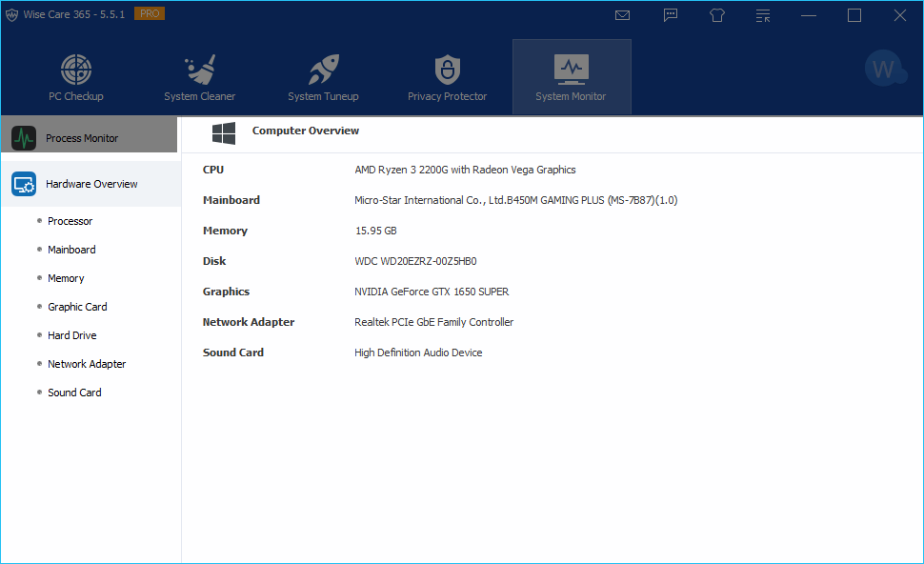Open the Network Adapter sidebar item
Image resolution: width=924 pixels, height=564 pixels.
pos(87,364)
